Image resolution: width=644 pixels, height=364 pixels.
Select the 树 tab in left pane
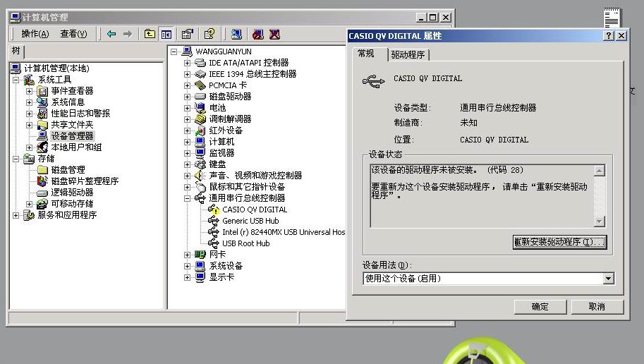pyautogui.click(x=16, y=51)
